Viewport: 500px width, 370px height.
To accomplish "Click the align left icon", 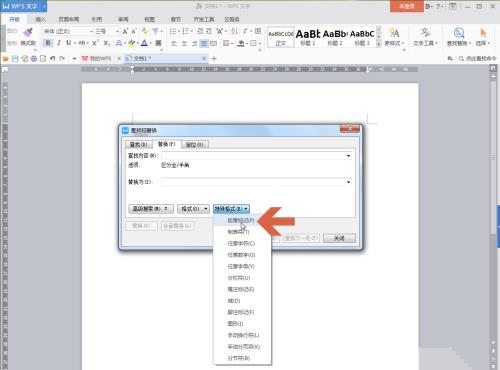I will [x=174, y=43].
